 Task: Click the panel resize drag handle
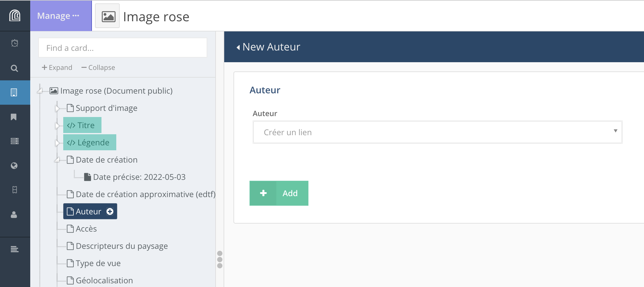(220, 259)
